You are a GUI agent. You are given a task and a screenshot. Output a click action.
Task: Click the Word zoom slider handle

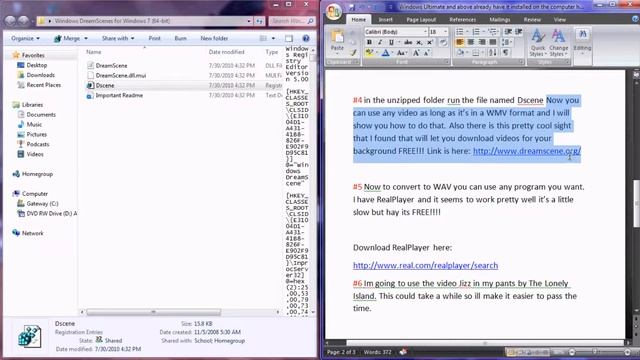[595, 352]
